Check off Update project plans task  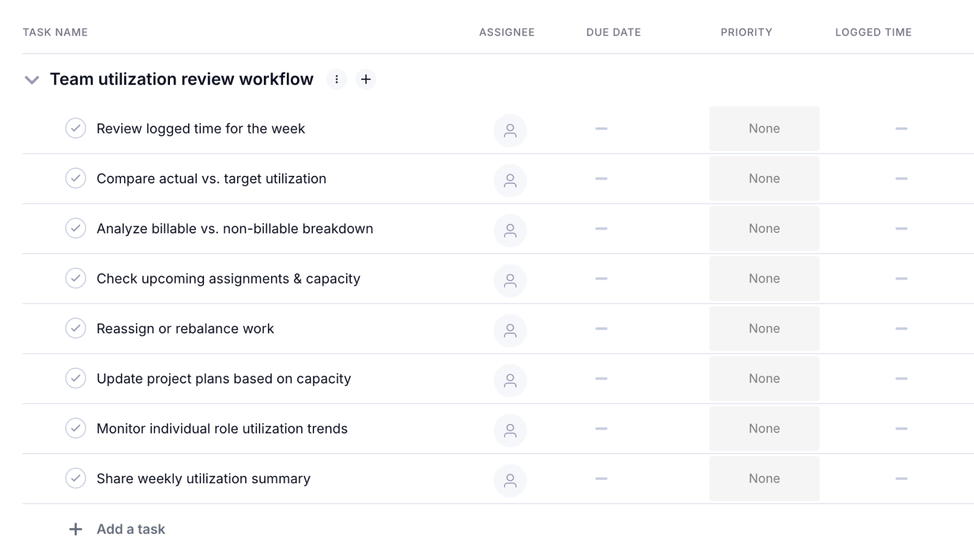point(76,378)
